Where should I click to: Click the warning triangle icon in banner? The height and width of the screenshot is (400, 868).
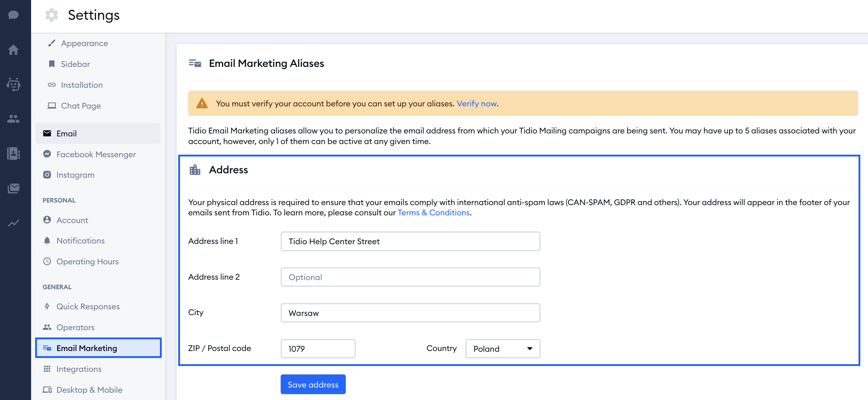[202, 103]
